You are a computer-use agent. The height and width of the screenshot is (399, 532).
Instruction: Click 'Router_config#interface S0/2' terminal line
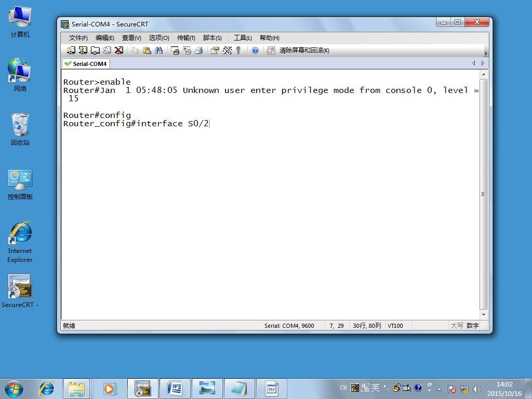pyautogui.click(x=136, y=124)
